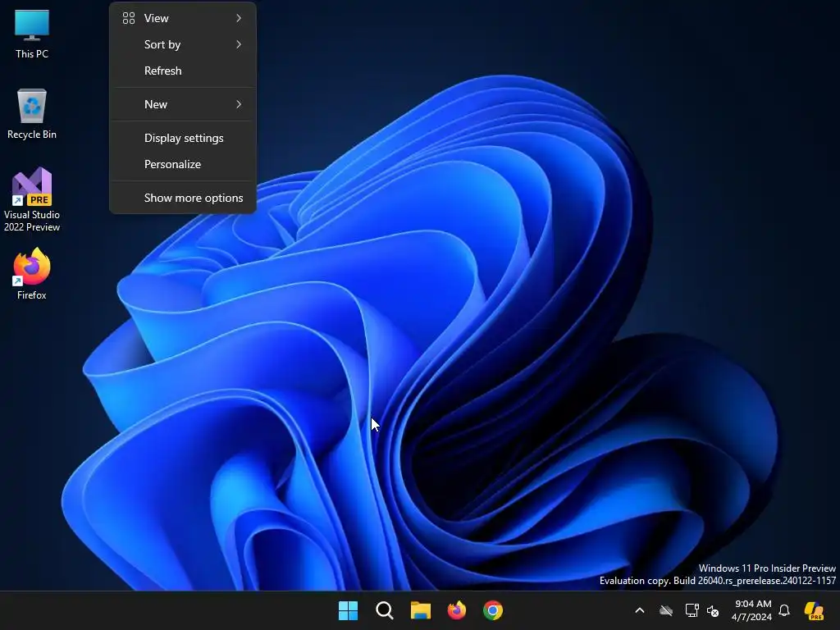Expand the arrow beside New
Viewport: 840px width, 630px height.
point(239,104)
